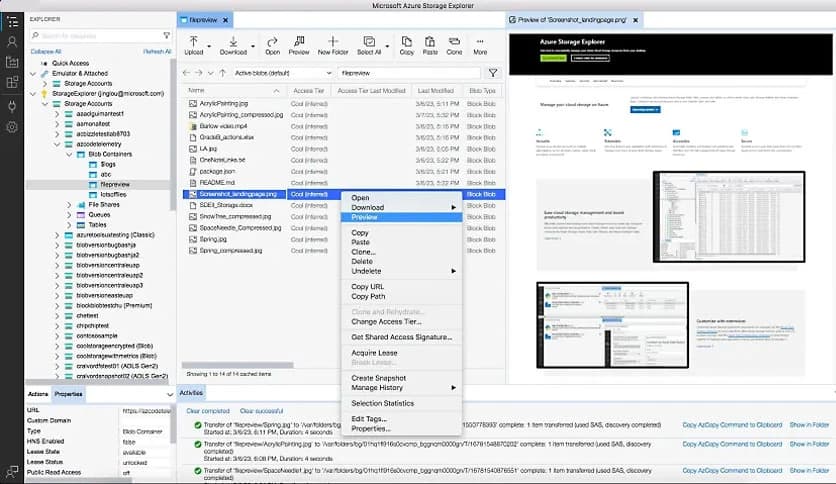This screenshot has width=836, height=484.
Task: Expand the cheteet storage account
Action: 57,316
